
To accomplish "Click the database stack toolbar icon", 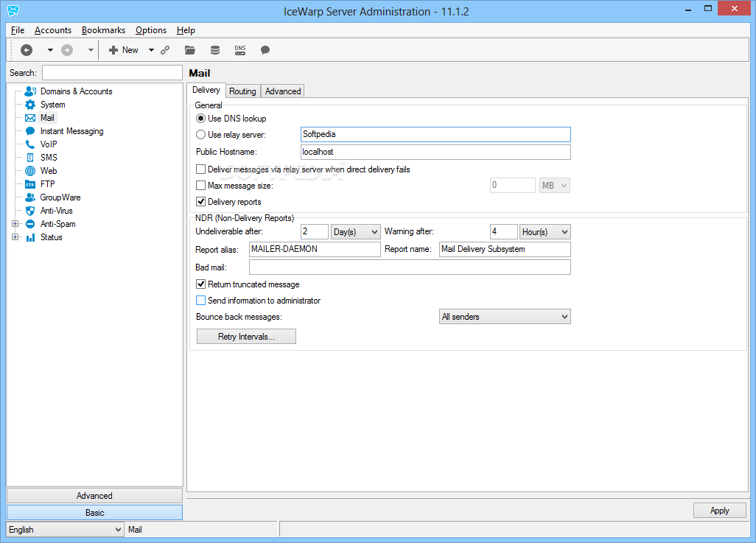I will [x=215, y=49].
